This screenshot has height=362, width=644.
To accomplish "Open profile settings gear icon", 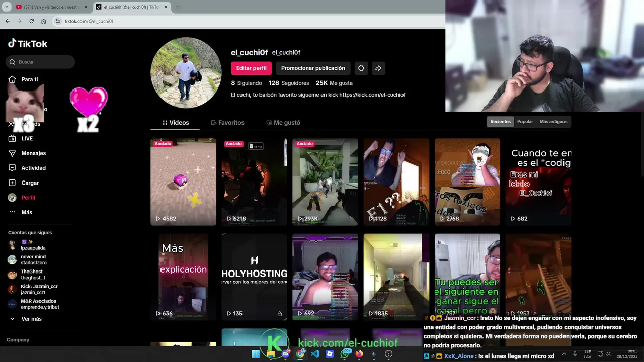I will coord(361,68).
